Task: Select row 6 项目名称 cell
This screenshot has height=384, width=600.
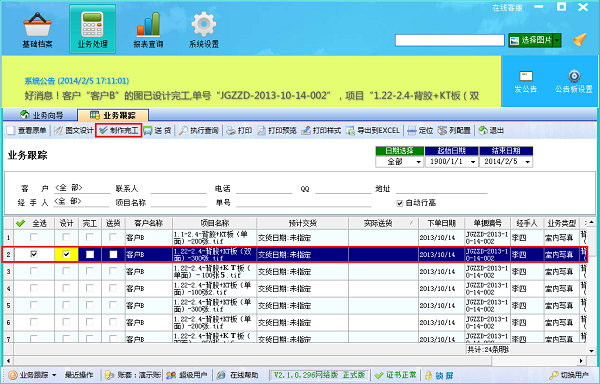Action: (215, 322)
